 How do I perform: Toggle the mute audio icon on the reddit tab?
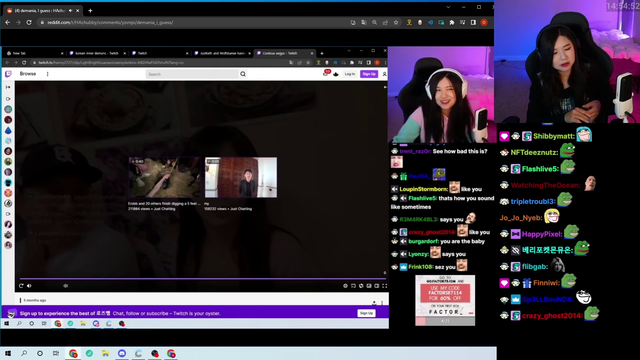click(x=70, y=11)
